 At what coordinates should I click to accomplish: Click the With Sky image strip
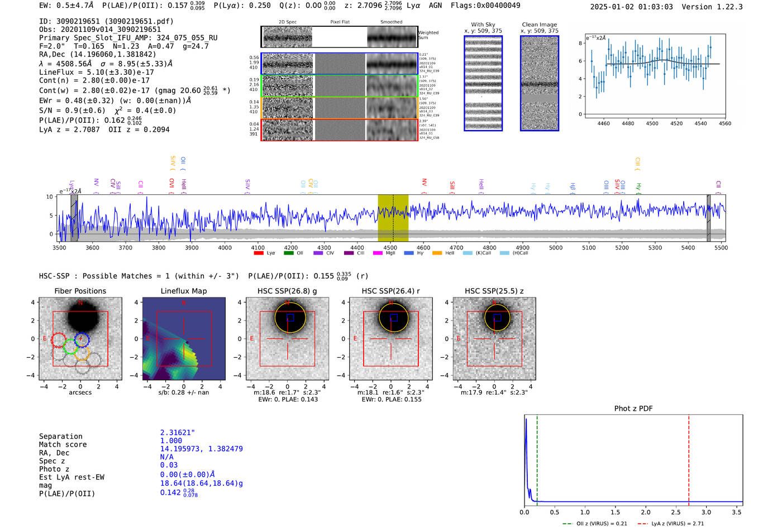[x=483, y=83]
